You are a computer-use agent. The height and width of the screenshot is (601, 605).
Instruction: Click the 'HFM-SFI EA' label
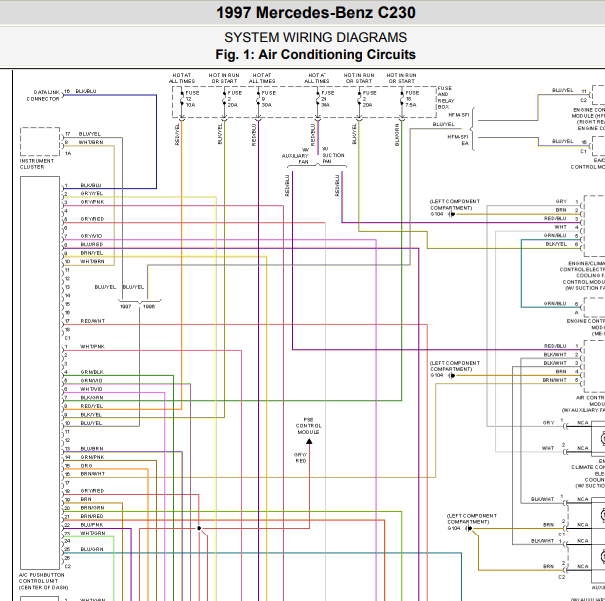click(458, 140)
